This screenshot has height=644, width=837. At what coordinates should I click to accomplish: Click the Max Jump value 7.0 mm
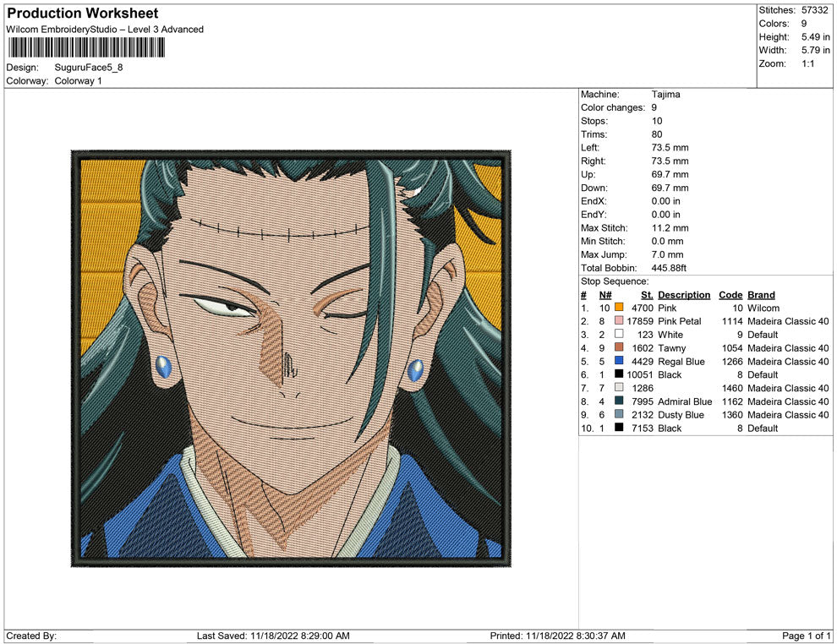(667, 254)
